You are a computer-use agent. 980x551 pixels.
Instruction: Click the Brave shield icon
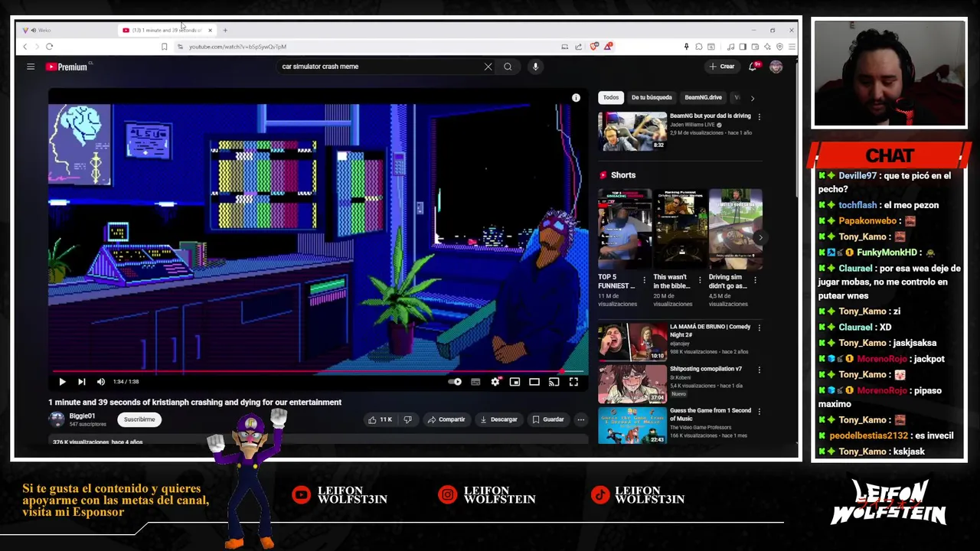(594, 47)
